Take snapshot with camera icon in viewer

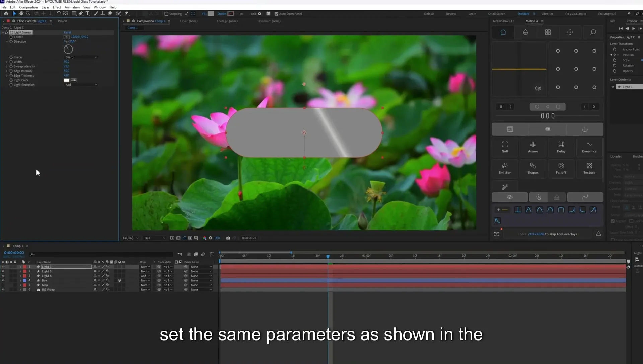tap(228, 238)
